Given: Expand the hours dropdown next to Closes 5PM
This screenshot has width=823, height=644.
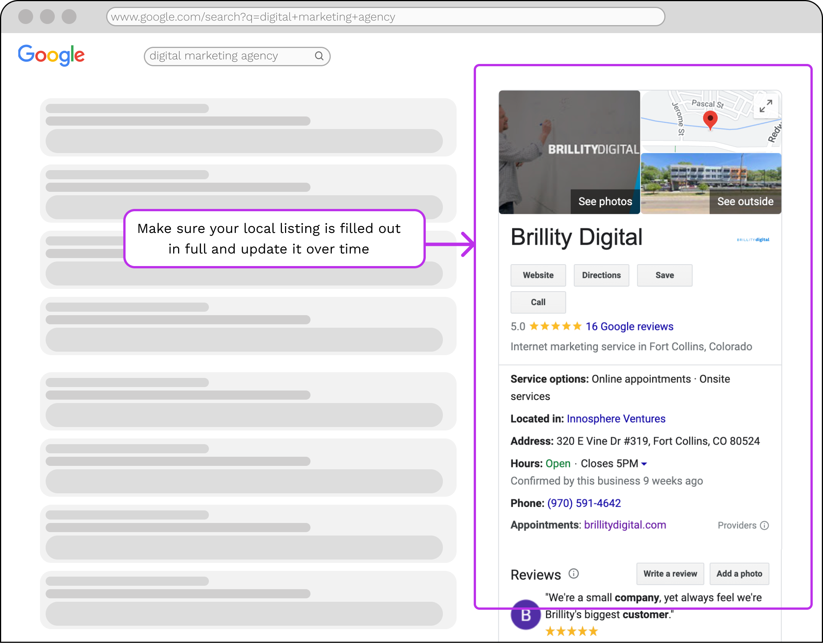Looking at the screenshot, I should tap(644, 464).
